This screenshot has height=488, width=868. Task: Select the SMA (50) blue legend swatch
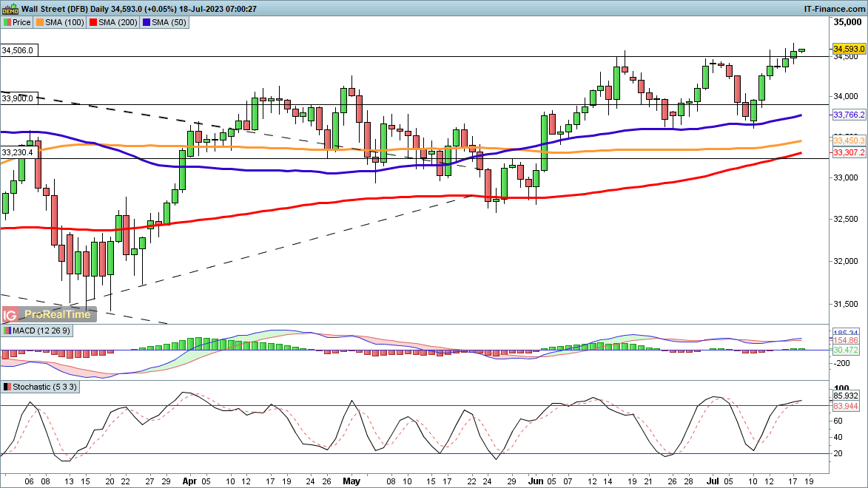click(x=146, y=23)
